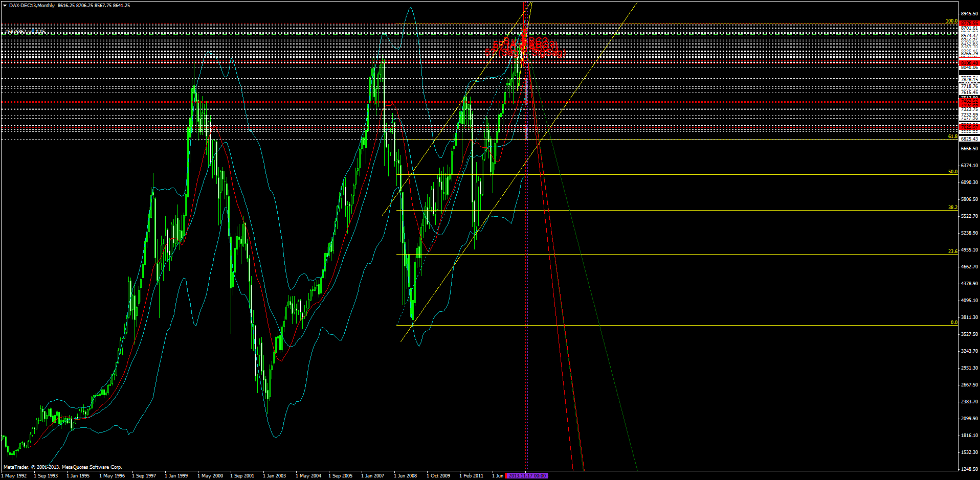This screenshot has width=980, height=480.
Task: Click the #683582 sell 0.05 order label
Action: [x=24, y=31]
